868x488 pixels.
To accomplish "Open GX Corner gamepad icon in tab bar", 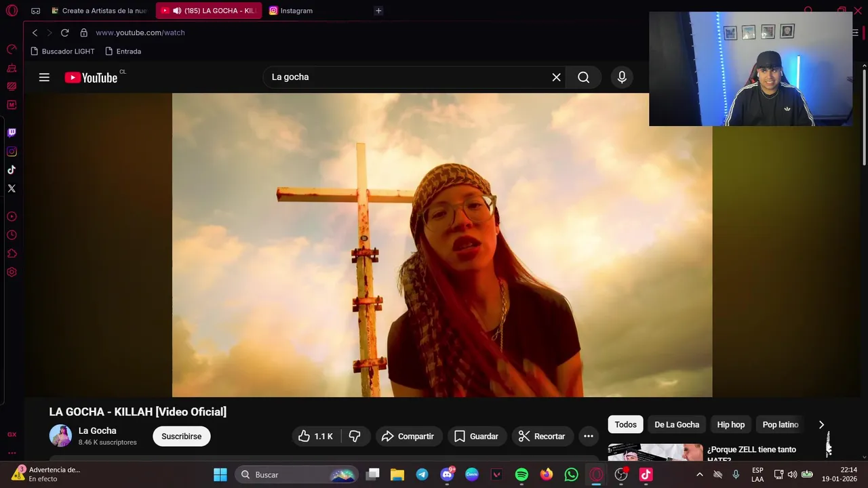I will tap(35, 11).
